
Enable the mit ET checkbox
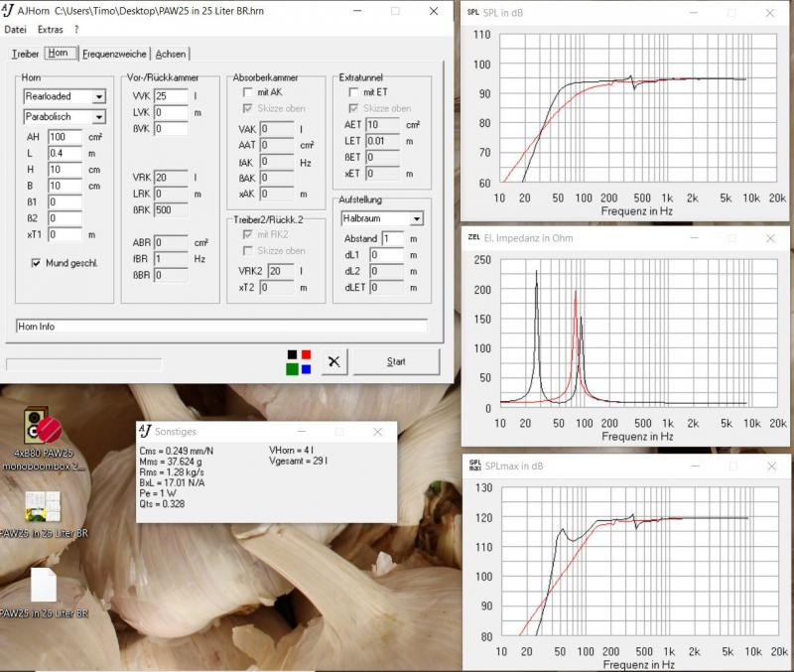pyautogui.click(x=353, y=92)
